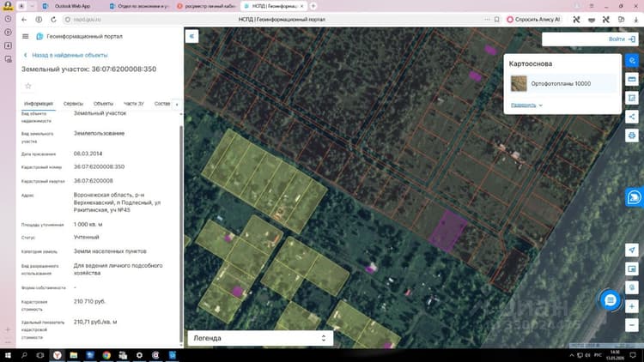Locate my position on the map
The width and height of the screenshot is (644, 362).
632,250
